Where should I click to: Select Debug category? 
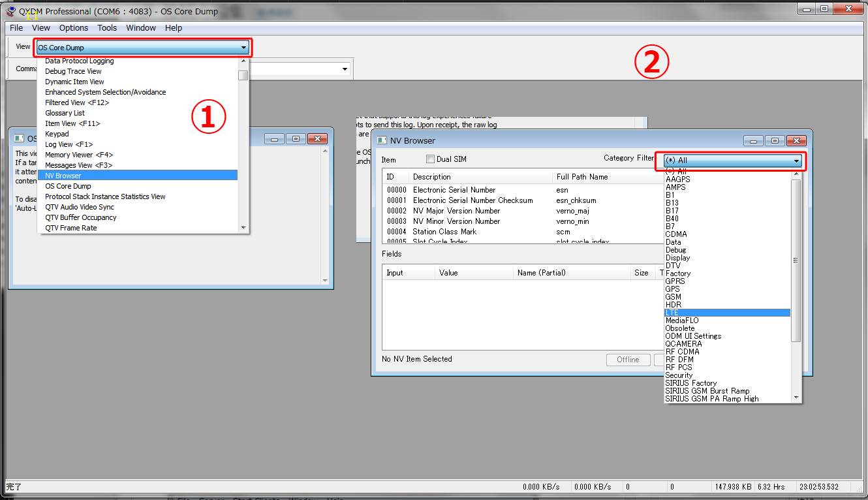(676, 250)
